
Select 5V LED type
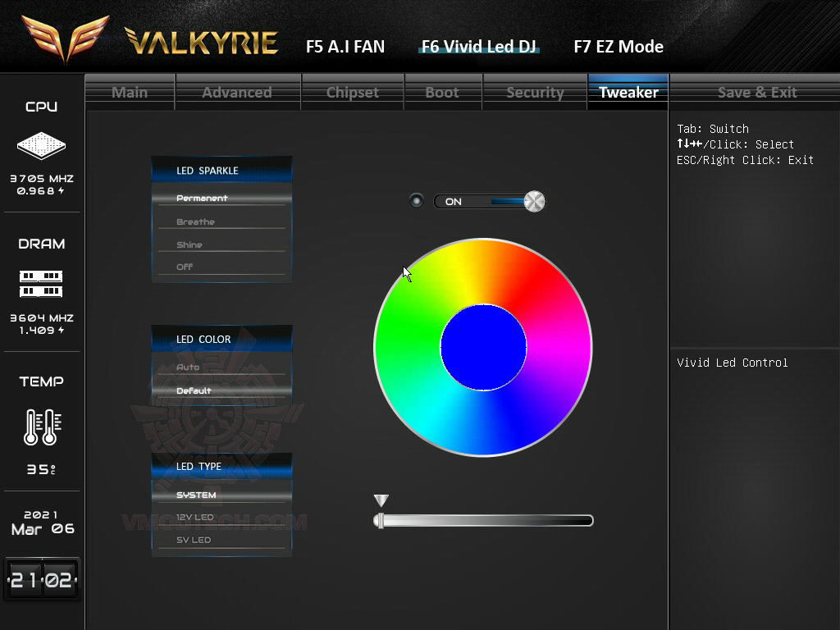221,540
